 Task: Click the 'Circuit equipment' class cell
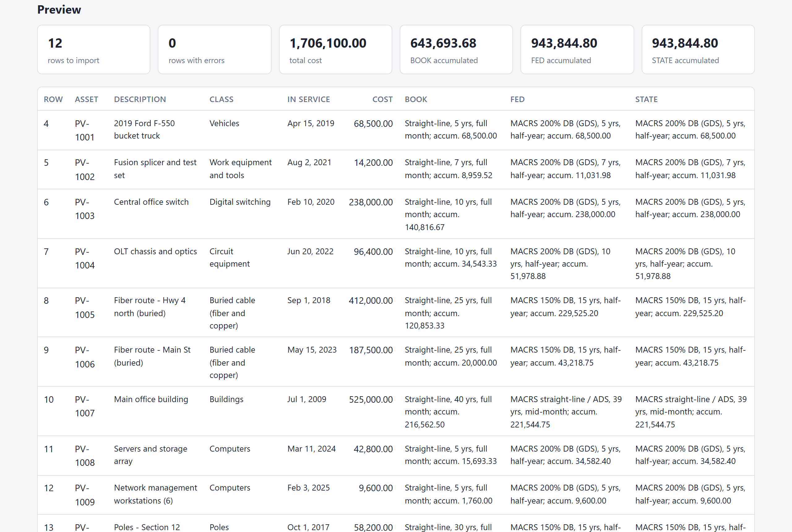[229, 258]
